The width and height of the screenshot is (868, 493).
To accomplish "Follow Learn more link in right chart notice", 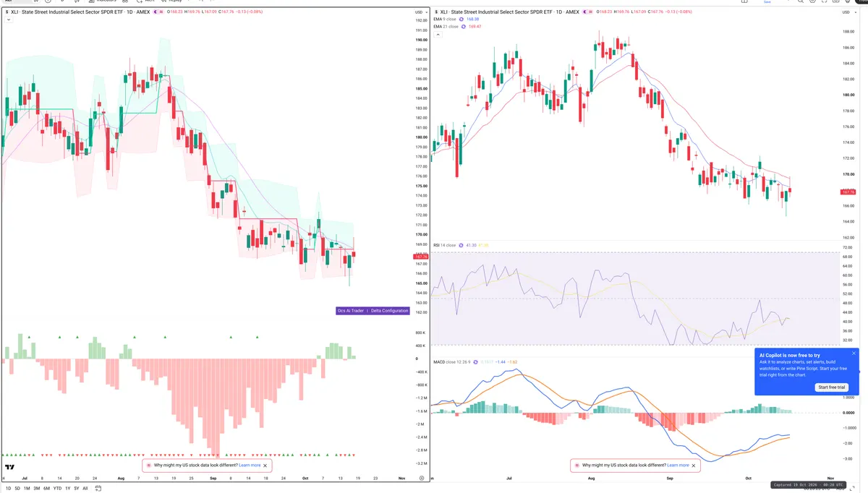I will click(678, 466).
